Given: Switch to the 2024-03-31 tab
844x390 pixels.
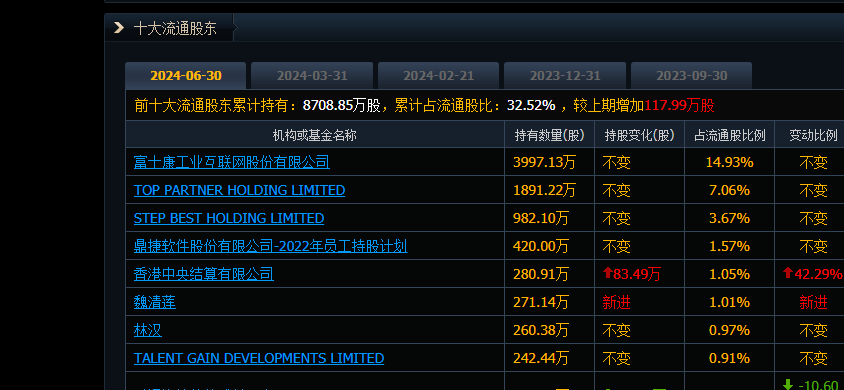Looking at the screenshot, I should pos(312,76).
